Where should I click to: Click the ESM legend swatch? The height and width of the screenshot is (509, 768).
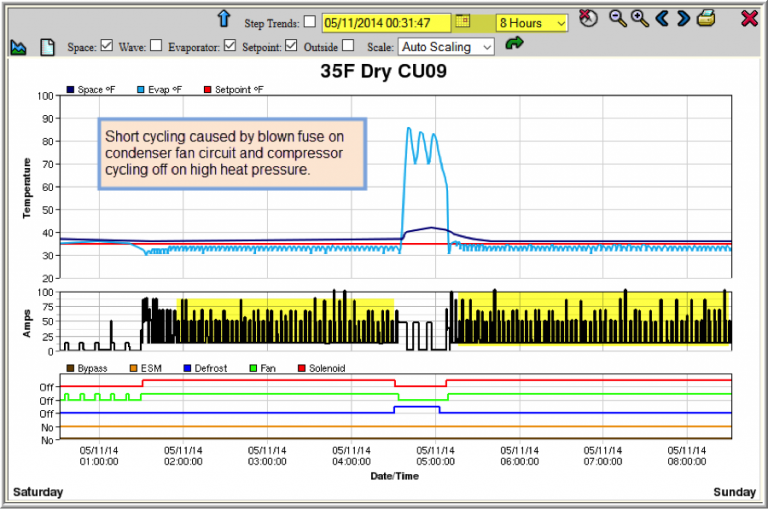click(x=133, y=368)
